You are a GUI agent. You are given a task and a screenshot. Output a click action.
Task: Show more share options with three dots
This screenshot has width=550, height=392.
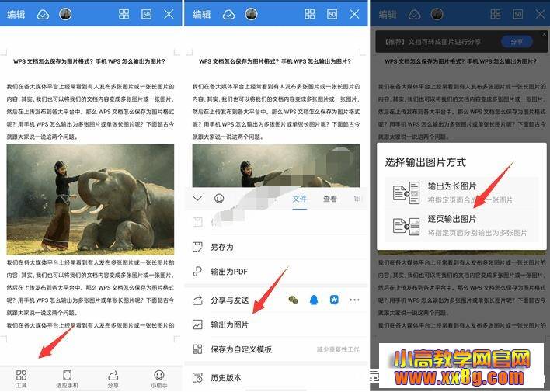(x=354, y=300)
